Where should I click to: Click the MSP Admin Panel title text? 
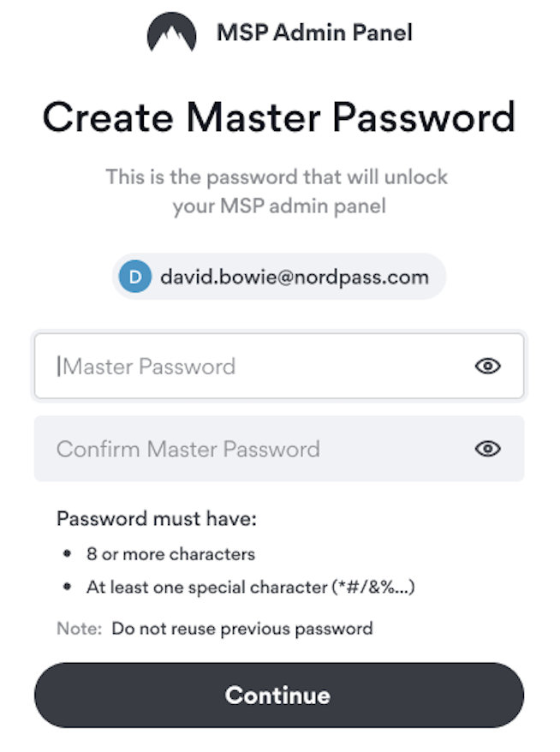pos(314,33)
